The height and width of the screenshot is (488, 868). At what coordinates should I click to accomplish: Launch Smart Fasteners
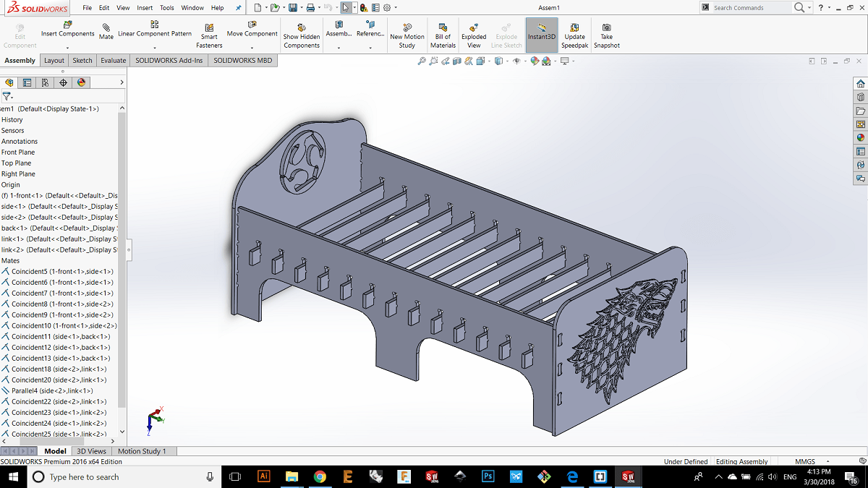[x=209, y=36]
